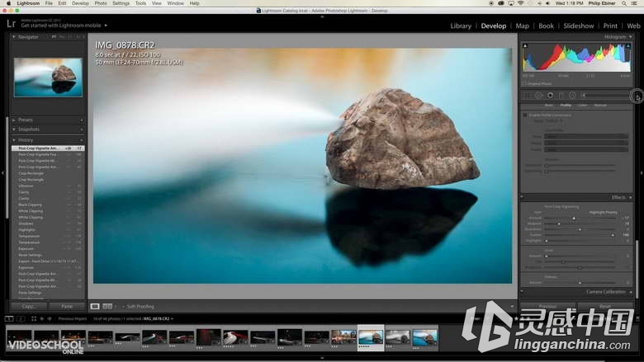Click the Reset button
Viewport: 644px width, 362px height.
[605, 307]
